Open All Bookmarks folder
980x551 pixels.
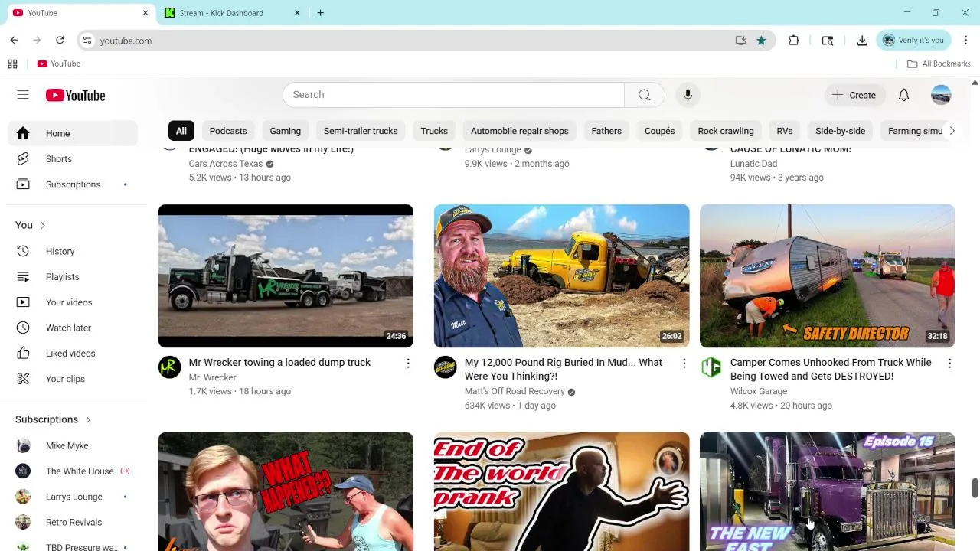point(939,64)
